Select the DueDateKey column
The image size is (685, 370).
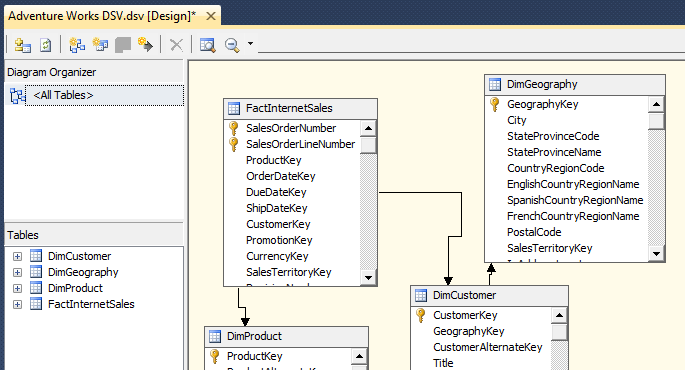point(276,193)
